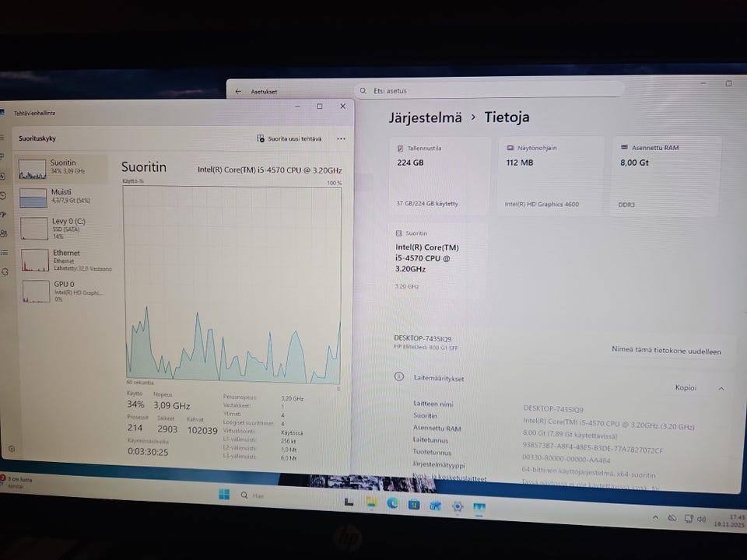Open Startup apps icon in Task Manager sidebar
747x560 pixels.
[3, 215]
